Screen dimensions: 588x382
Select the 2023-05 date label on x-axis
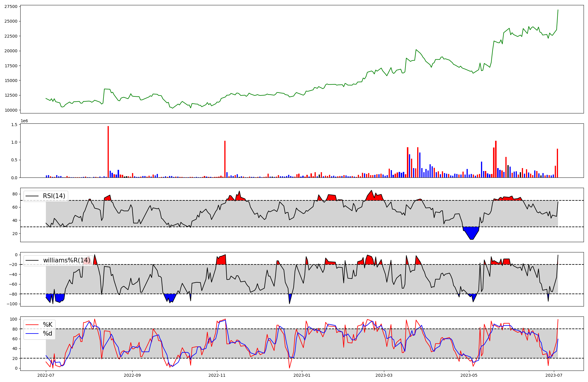[x=469, y=375]
